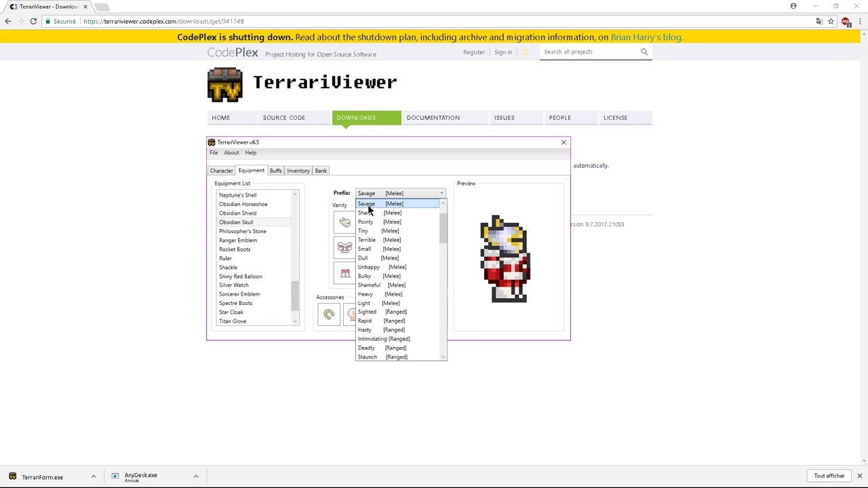Open the Adblock Plus extension icon
This screenshot has height=488, width=868.
pos(846,22)
